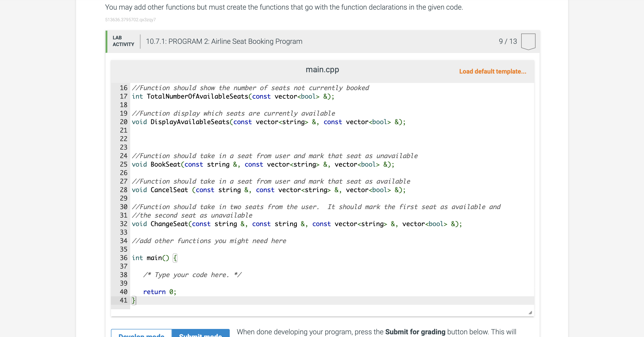This screenshot has width=644, height=337.
Task: Click the return 0; statement
Action: tap(159, 292)
